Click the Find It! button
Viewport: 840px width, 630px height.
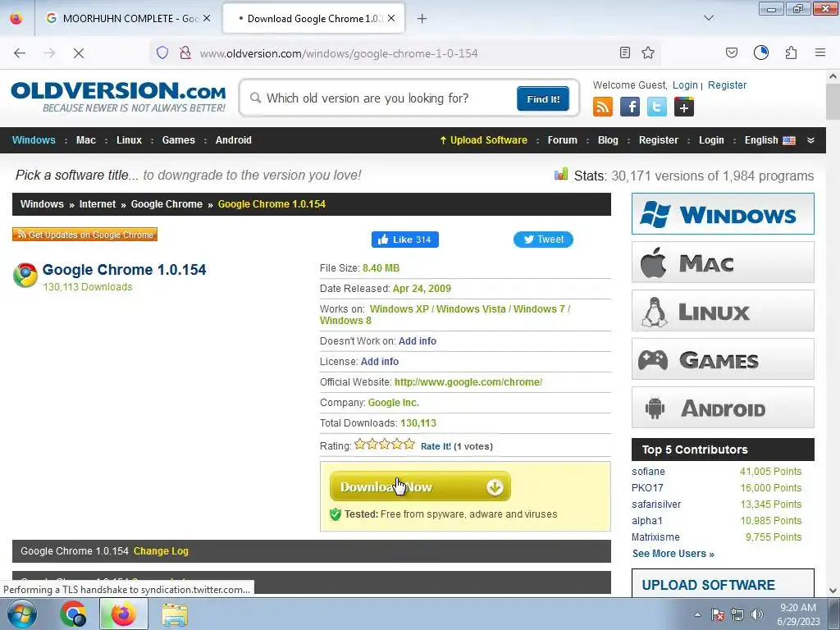click(x=543, y=99)
